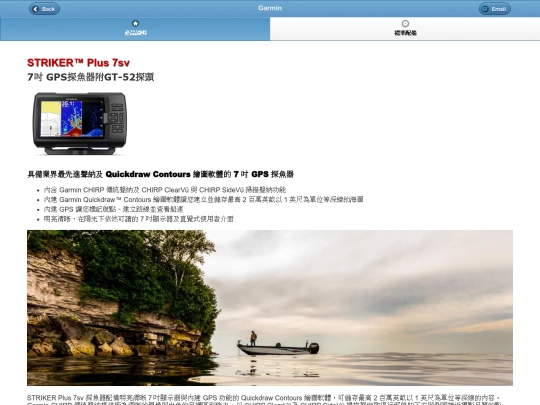Click the circle icon in second tab
This screenshot has width=540, height=405.
coord(405,23)
